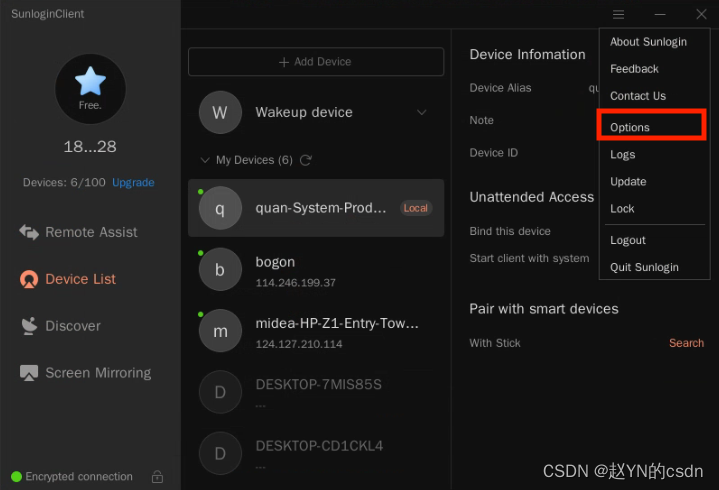Viewport: 719px width, 490px height.
Task: Select the midea-HP-Z1-Entry-Tow... device row
Action: pyautogui.click(x=316, y=331)
